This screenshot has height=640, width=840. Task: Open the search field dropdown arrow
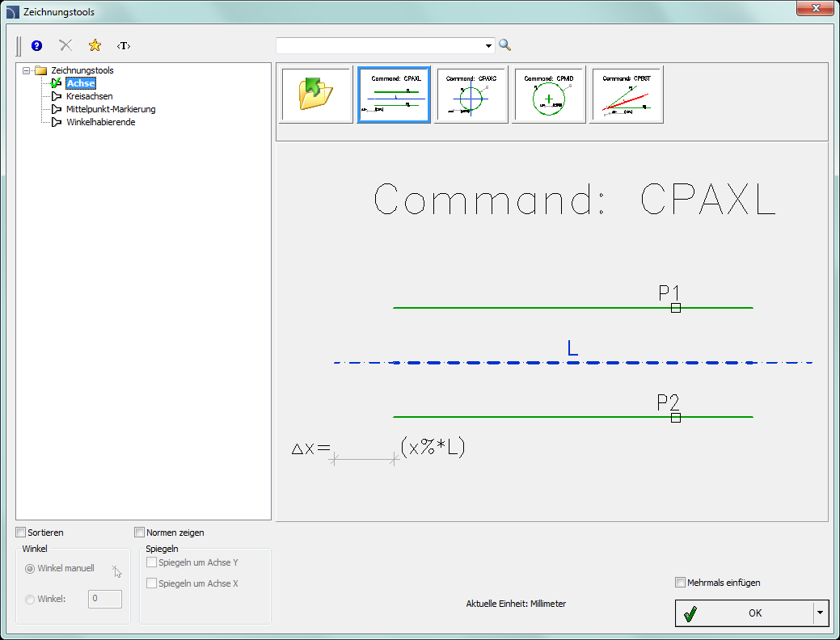click(488, 46)
